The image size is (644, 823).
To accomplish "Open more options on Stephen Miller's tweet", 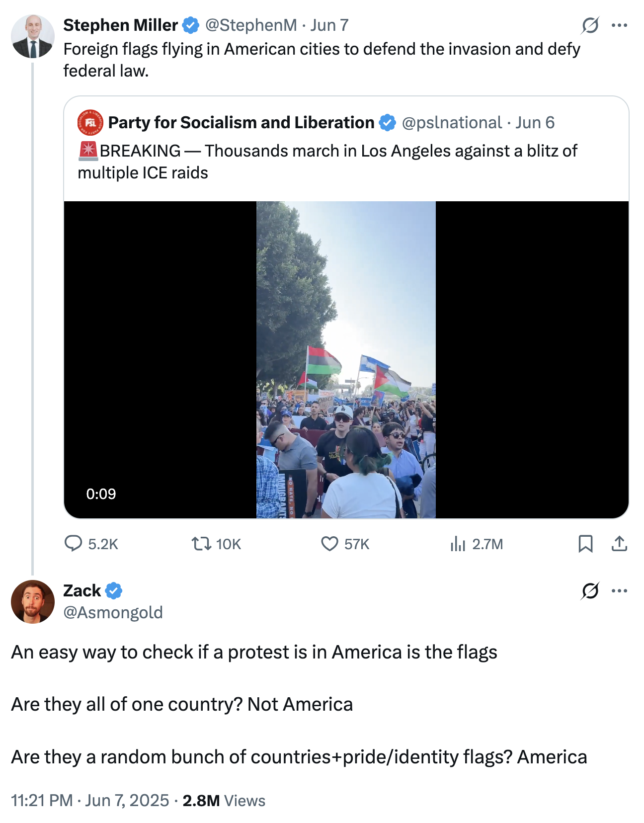I will click(620, 23).
